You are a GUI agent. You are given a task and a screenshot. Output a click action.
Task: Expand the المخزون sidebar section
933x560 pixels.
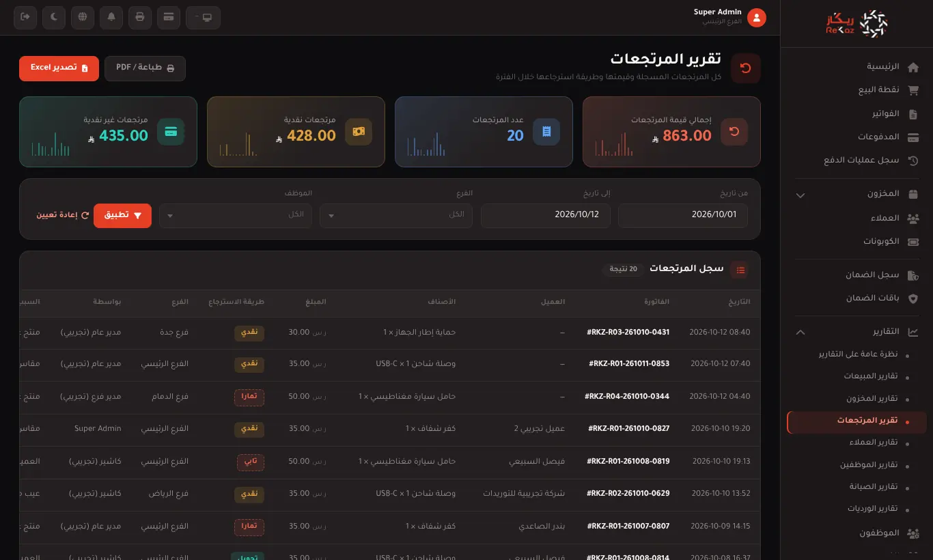pos(857,195)
